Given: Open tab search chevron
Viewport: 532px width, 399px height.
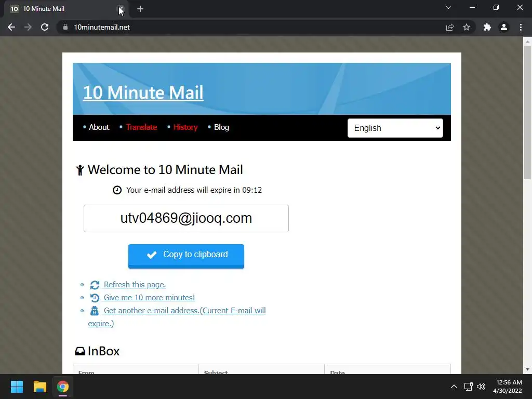Looking at the screenshot, I should [448, 7].
